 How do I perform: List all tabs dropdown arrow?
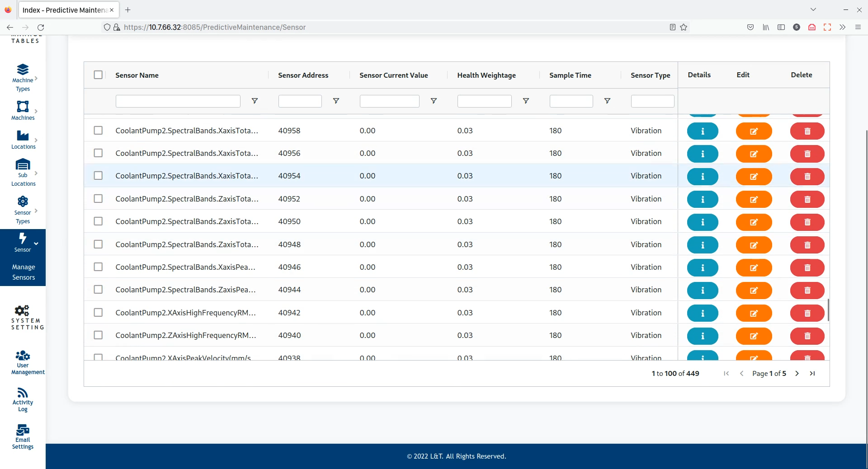click(813, 9)
